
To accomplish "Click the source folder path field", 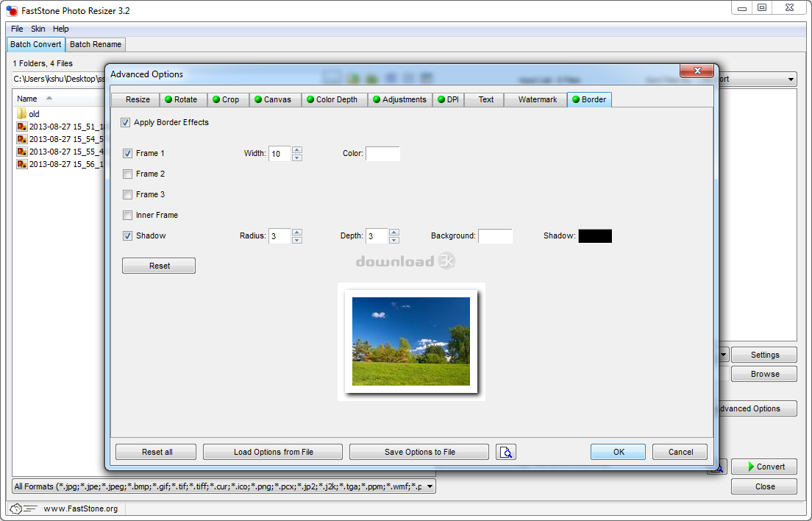I will (59, 79).
